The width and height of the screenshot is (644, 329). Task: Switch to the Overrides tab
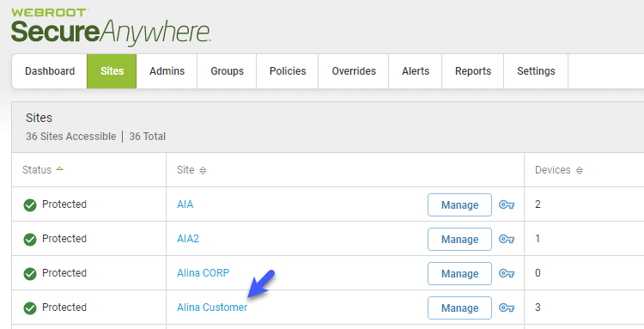click(x=354, y=71)
